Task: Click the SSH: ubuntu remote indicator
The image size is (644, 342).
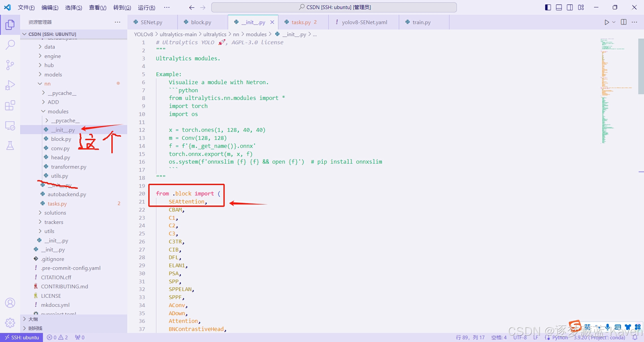Action: [x=21, y=337]
